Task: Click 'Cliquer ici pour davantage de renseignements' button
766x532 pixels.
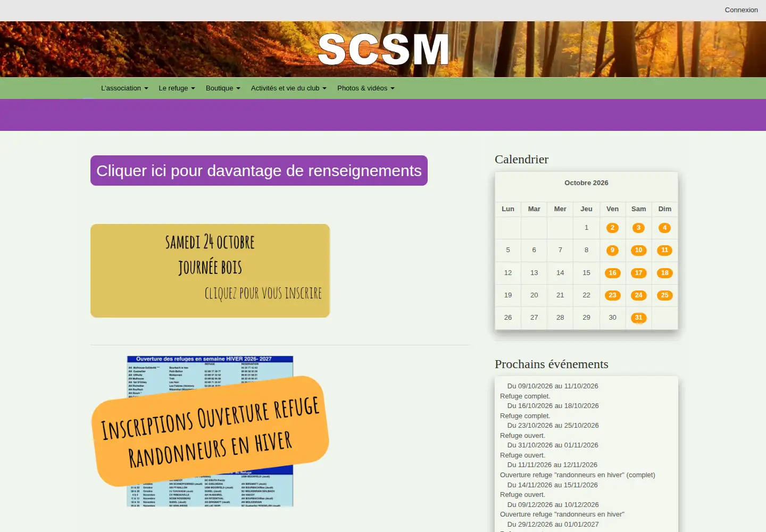Action: pos(259,171)
